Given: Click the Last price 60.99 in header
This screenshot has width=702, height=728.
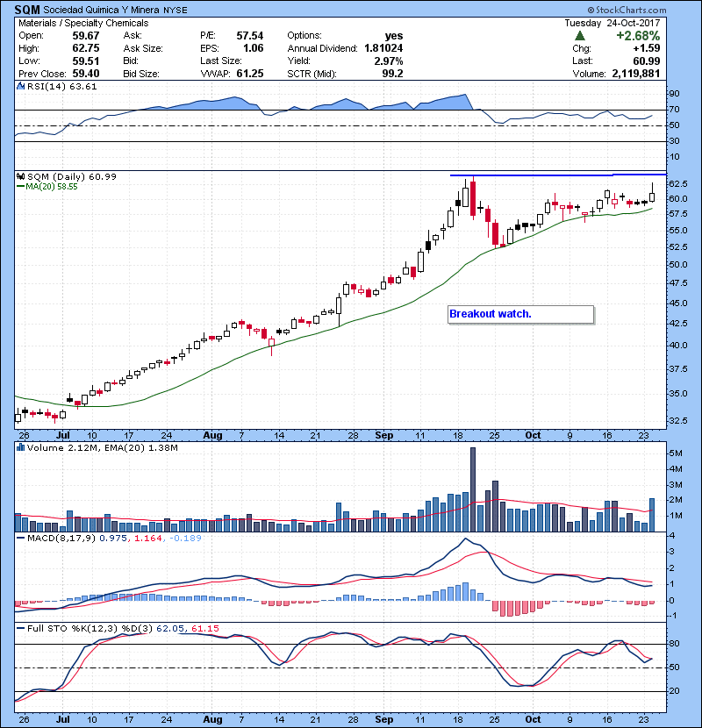Looking at the screenshot, I should tap(647, 61).
